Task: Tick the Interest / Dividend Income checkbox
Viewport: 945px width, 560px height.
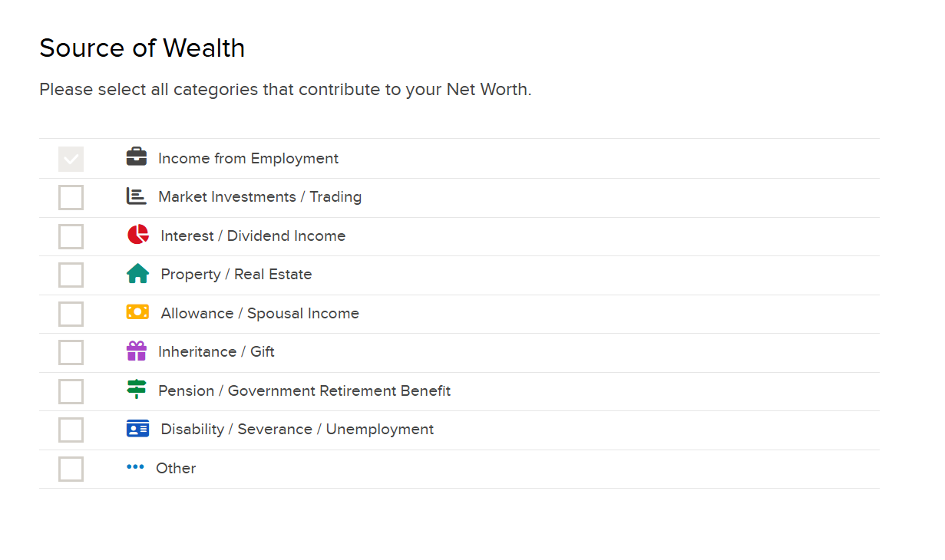Action: [x=71, y=236]
